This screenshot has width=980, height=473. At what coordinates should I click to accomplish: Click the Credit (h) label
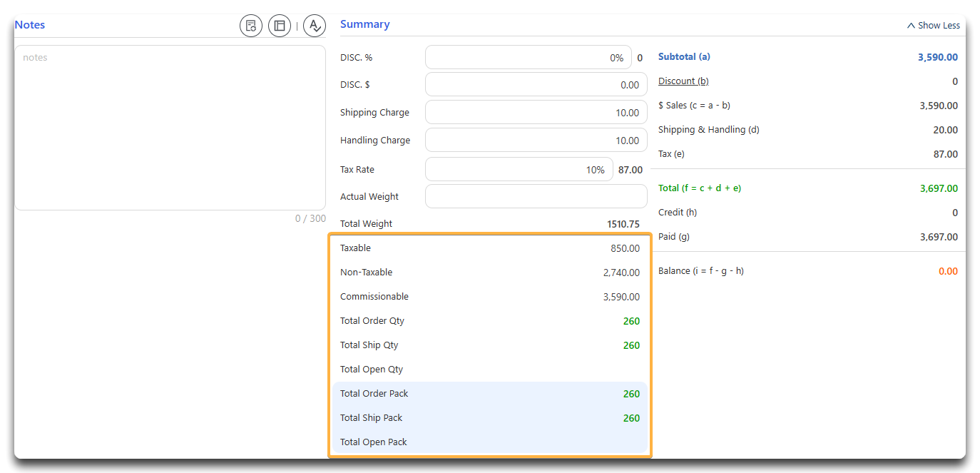677,213
